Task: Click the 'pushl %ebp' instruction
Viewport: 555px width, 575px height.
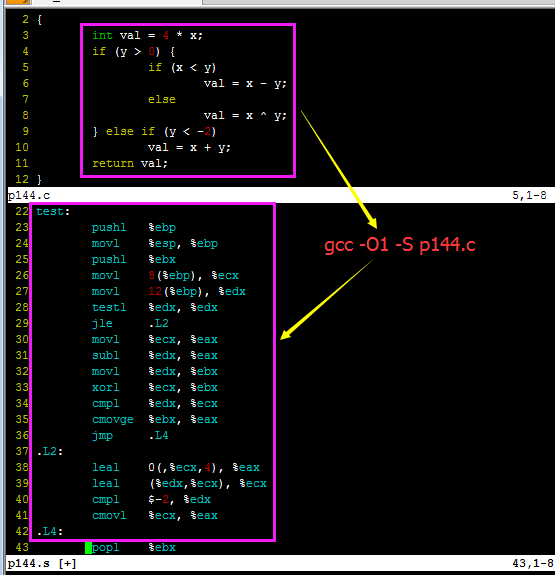Action: coord(134,228)
